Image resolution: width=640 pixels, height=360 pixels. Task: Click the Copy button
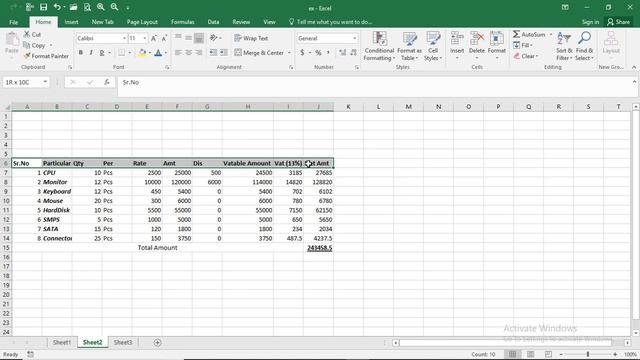click(x=34, y=45)
